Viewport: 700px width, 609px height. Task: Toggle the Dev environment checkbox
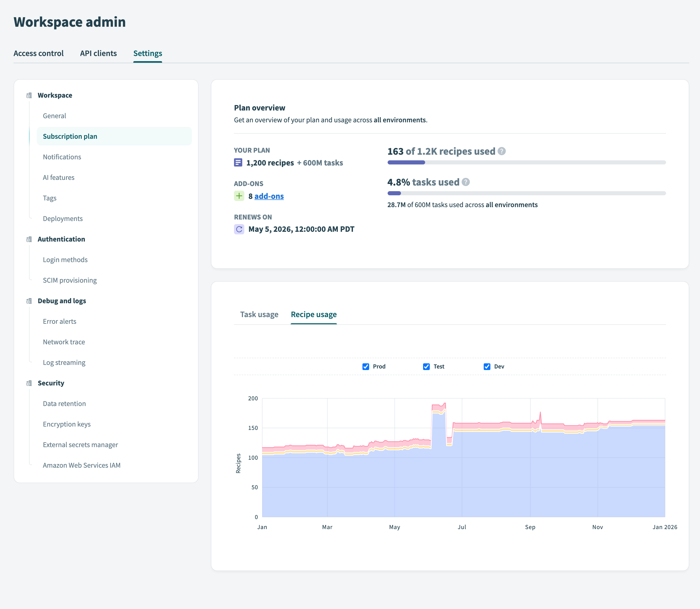click(x=487, y=367)
